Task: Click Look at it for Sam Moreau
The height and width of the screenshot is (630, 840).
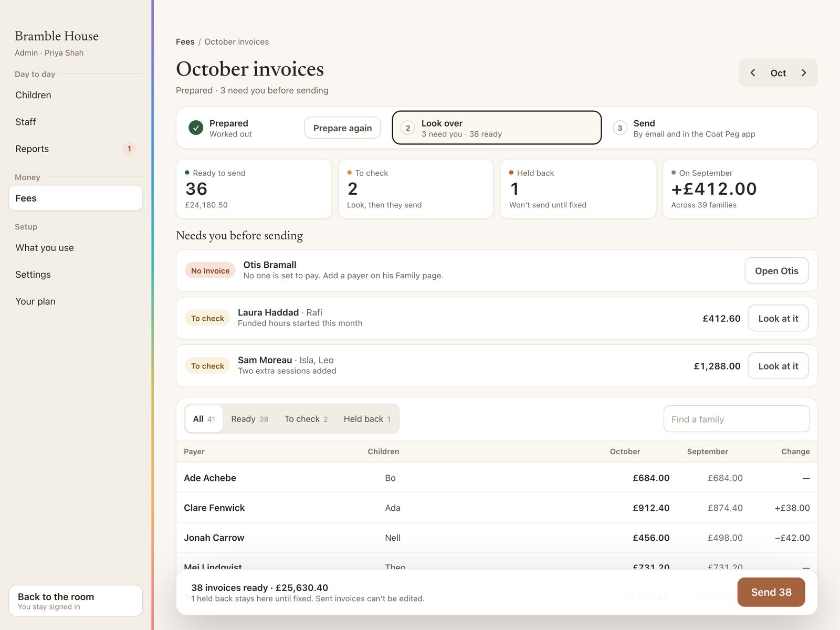Action: click(778, 366)
